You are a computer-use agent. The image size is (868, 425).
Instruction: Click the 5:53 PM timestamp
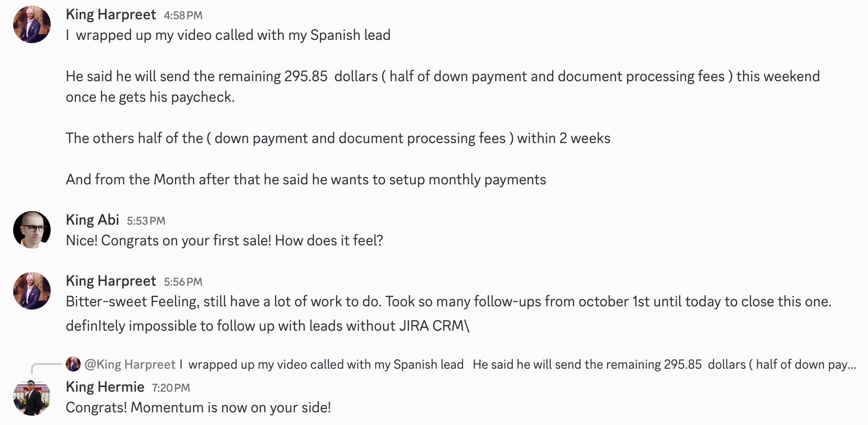coord(146,221)
